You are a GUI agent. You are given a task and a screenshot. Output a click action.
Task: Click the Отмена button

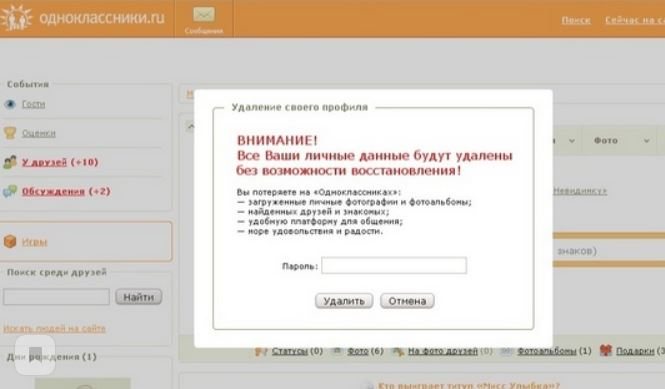[x=407, y=301]
